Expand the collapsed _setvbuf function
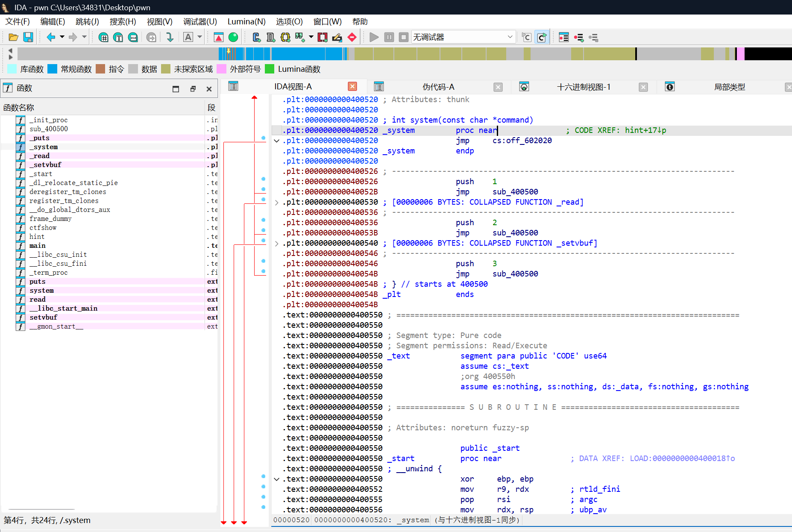This screenshot has height=532, width=792. [277, 243]
